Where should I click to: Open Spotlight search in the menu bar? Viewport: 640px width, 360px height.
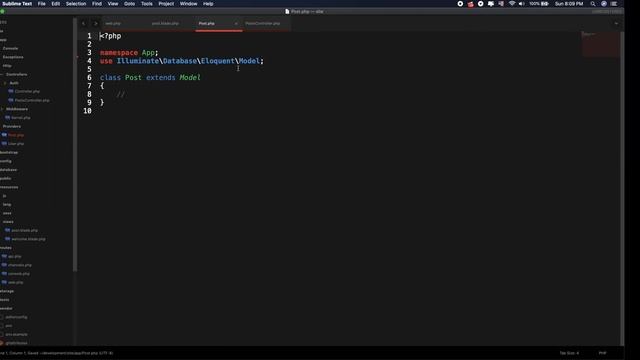point(593,4)
